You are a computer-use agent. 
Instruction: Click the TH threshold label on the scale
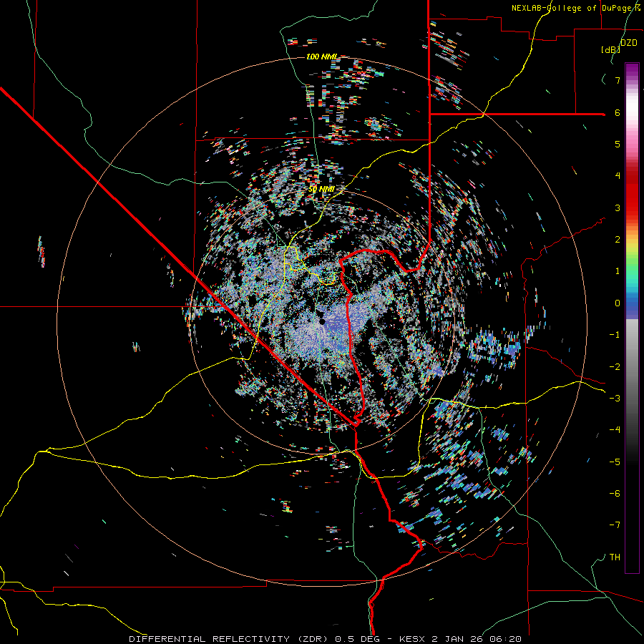pyautogui.click(x=615, y=557)
